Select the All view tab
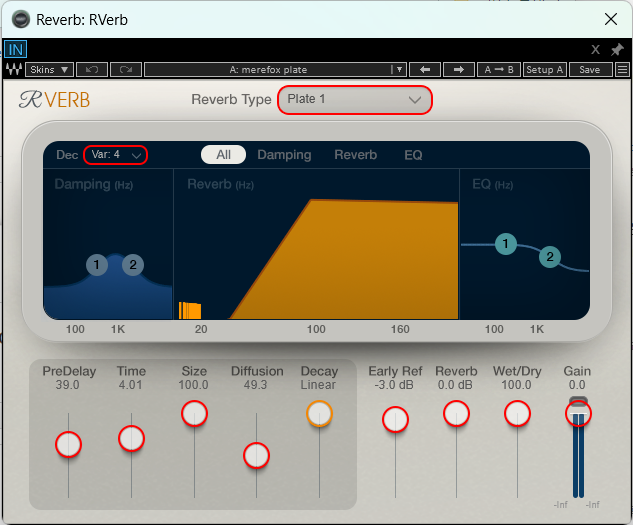 (x=223, y=155)
